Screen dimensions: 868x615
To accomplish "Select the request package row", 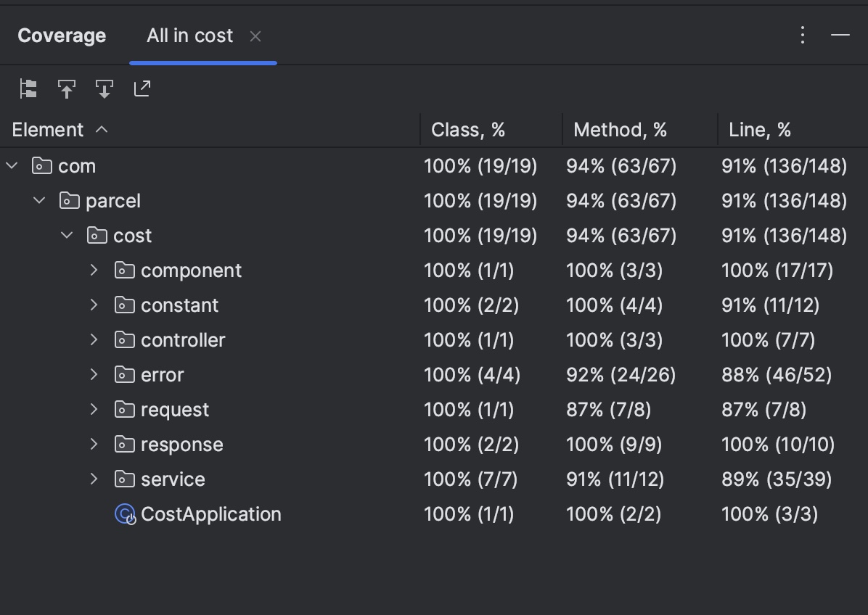I will click(x=175, y=410).
